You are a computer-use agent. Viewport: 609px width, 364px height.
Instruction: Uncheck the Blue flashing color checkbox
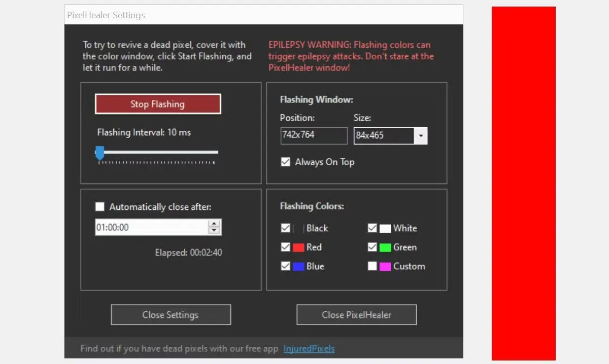click(x=285, y=266)
